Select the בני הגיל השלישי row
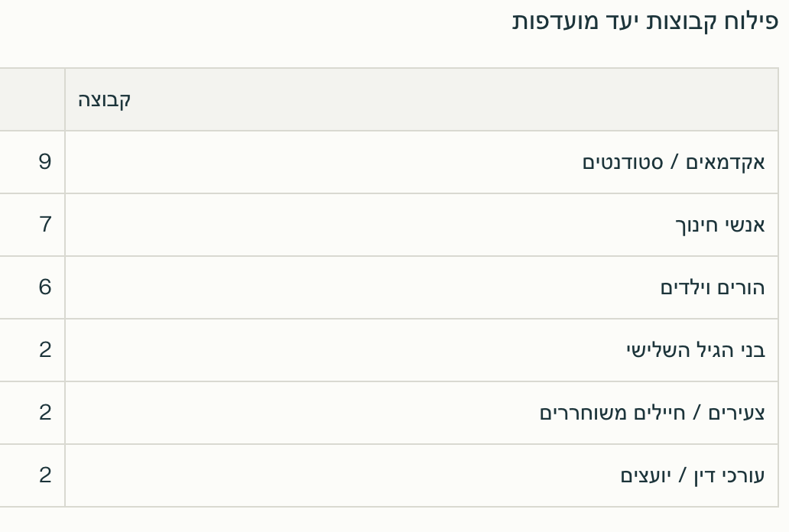The height and width of the screenshot is (532, 789). pos(389,350)
